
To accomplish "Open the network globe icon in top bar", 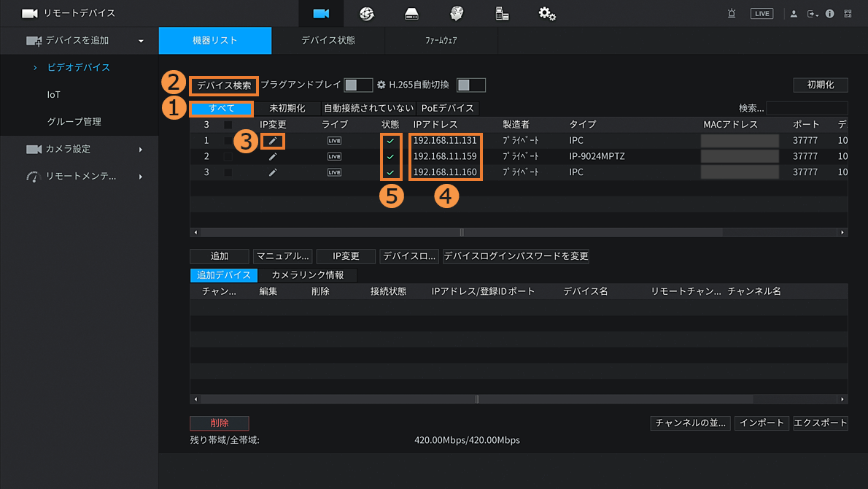I will 366,13.
